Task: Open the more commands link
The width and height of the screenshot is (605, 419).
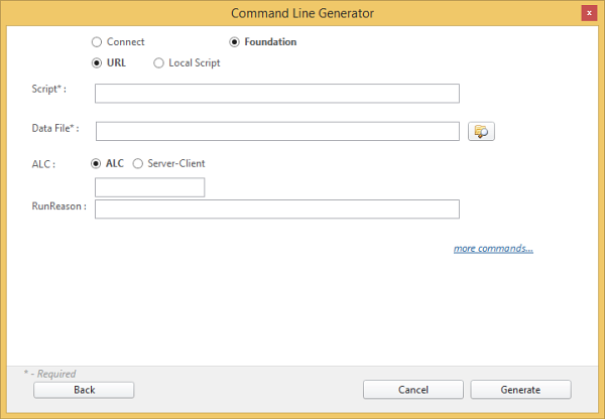Action: tap(493, 248)
